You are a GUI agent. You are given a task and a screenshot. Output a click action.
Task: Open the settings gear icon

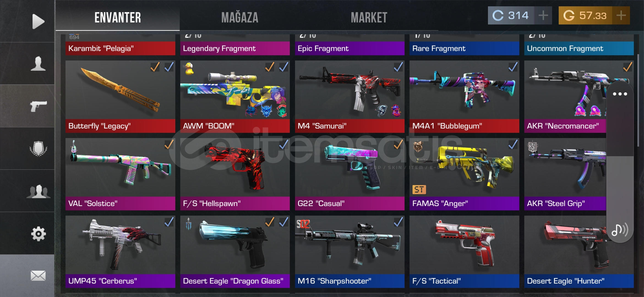38,234
